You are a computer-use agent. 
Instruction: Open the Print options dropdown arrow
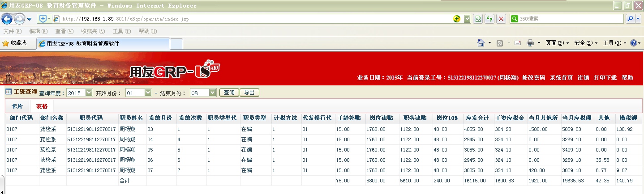click(539, 43)
